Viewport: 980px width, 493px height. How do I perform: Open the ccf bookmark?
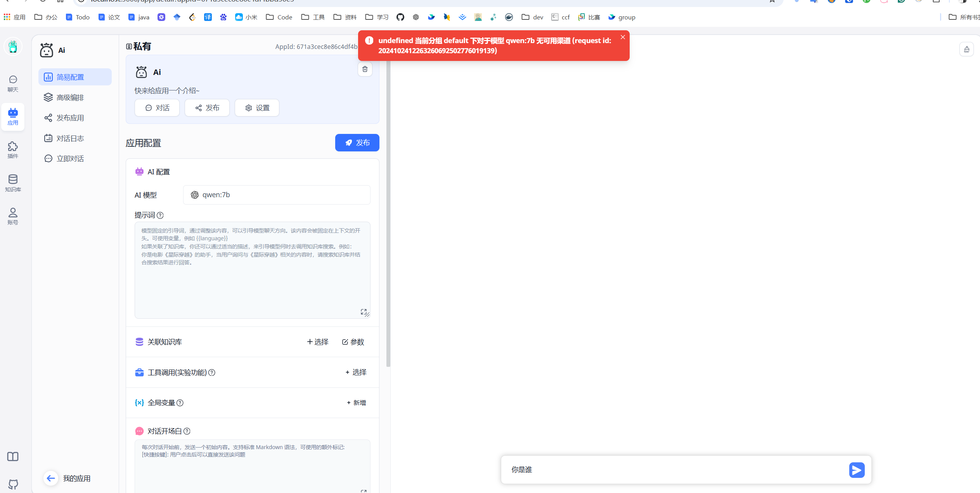click(x=561, y=17)
